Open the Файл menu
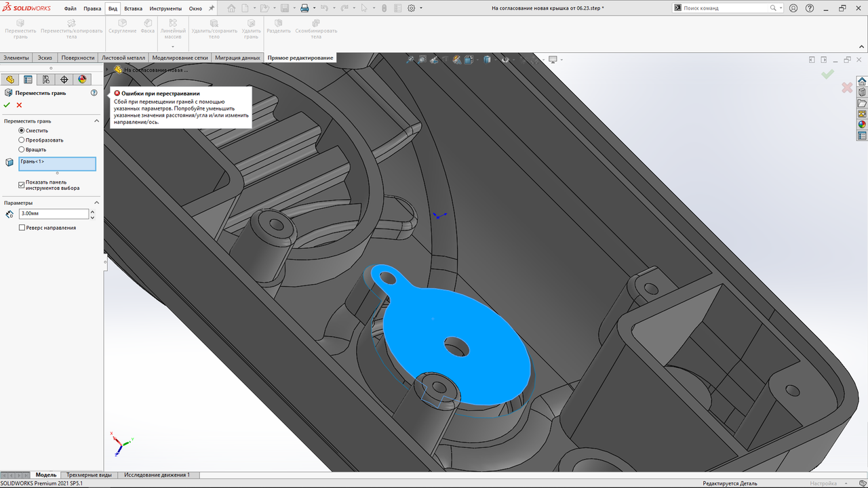 tap(70, 8)
